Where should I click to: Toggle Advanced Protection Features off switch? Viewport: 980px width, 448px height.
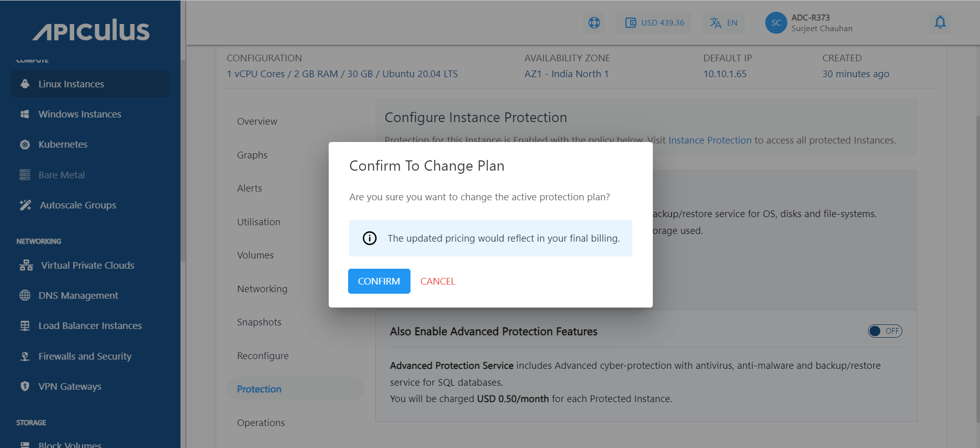point(884,331)
